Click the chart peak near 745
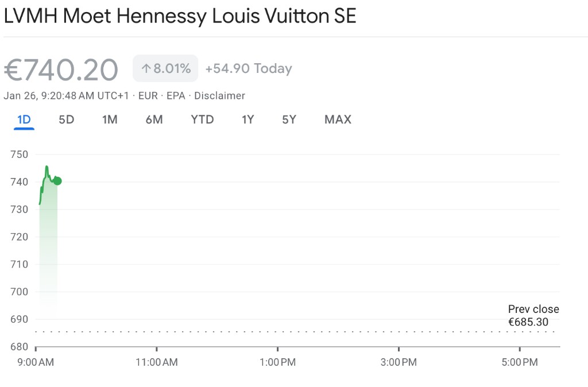Image resolution: width=588 pixels, height=387 pixels. point(47,167)
